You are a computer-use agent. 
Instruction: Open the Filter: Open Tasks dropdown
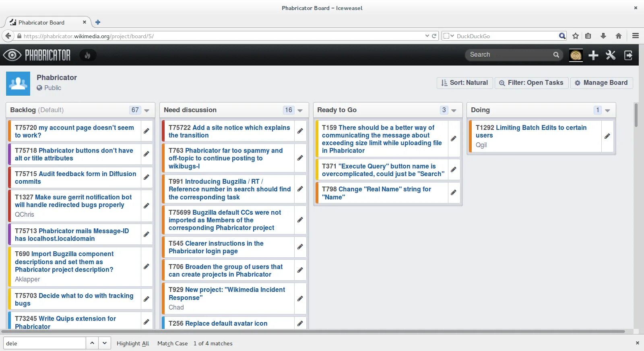[531, 83]
